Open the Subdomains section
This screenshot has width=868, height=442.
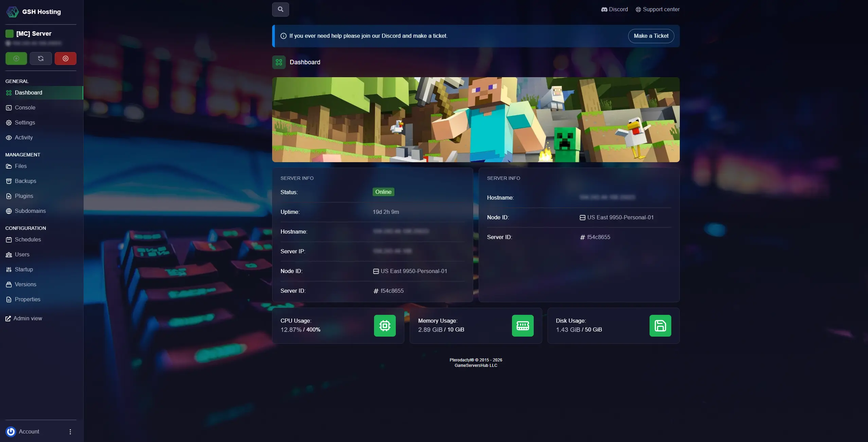tap(30, 211)
